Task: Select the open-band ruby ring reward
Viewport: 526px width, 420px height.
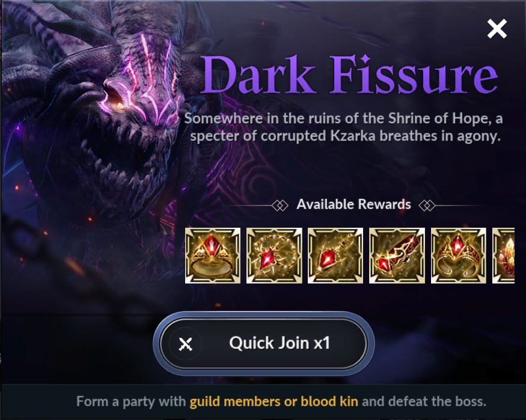Action: point(459,255)
